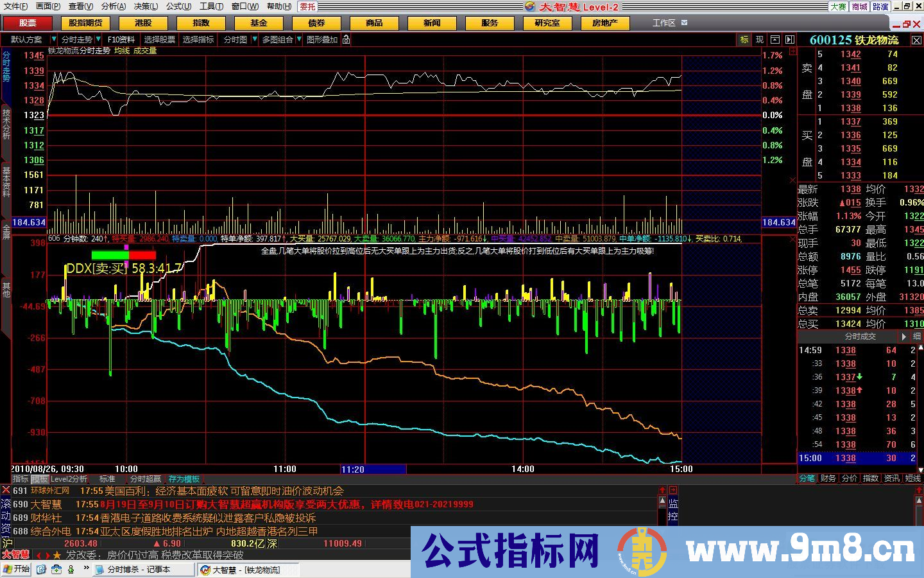Toggle the 现 button in chart toolbar
The height and width of the screenshot is (578, 924).
tap(760, 40)
